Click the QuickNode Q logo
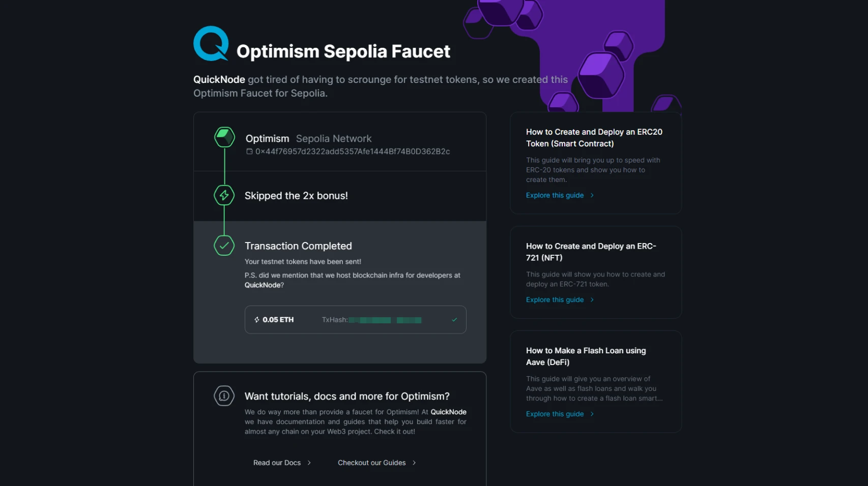 tap(211, 44)
